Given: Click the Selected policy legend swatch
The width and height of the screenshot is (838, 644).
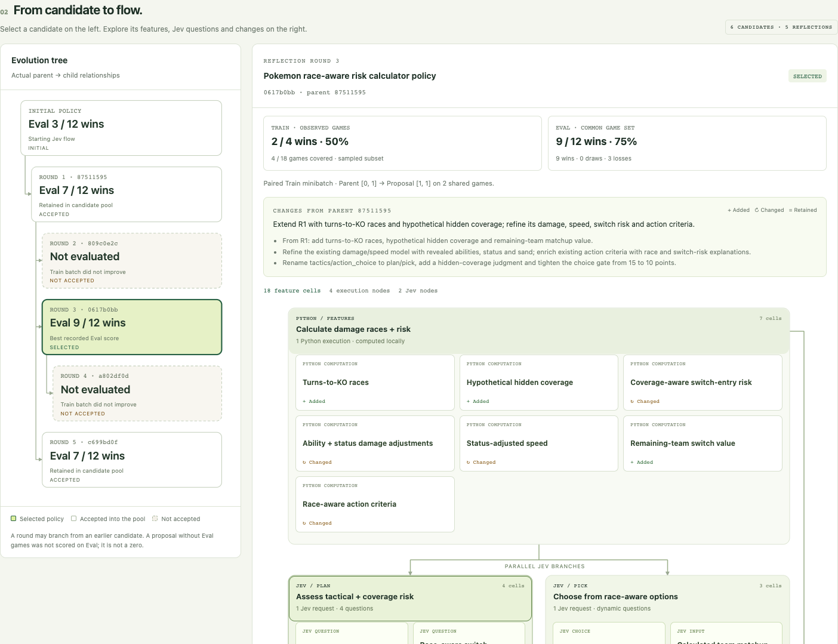Looking at the screenshot, I should point(14,519).
